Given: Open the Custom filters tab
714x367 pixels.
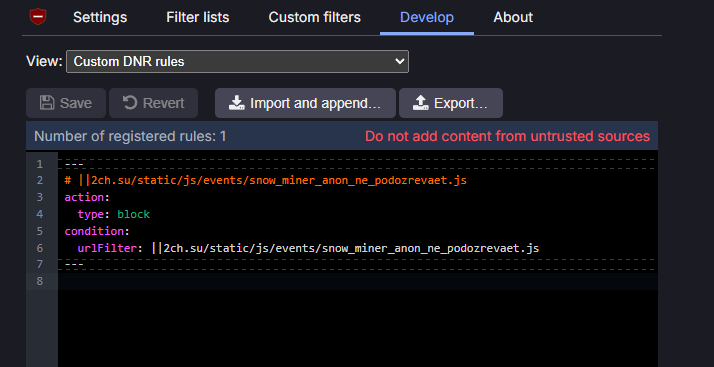Looking at the screenshot, I should pos(315,17).
